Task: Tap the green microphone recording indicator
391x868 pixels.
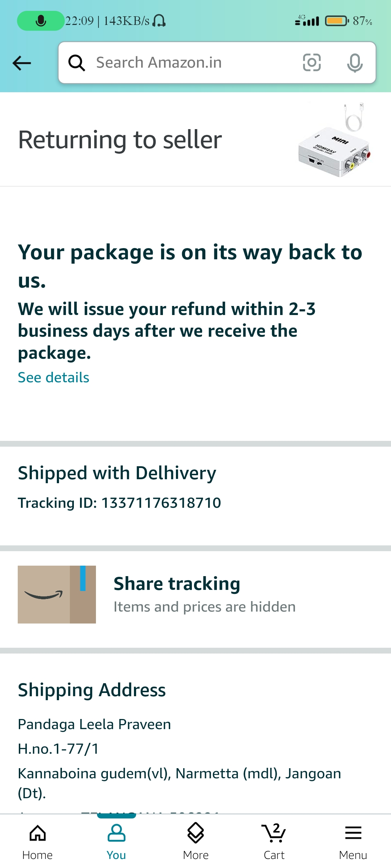Action: [41, 21]
